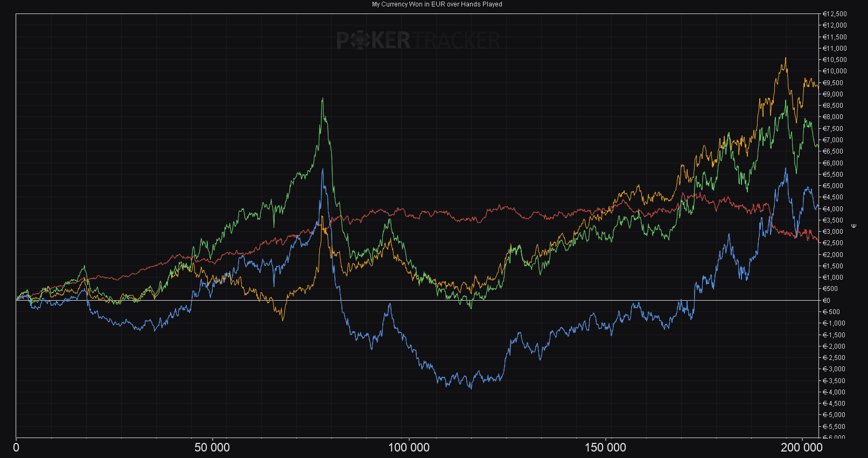This screenshot has width=868, height=458.
Task: Click the € currency symbol beside the y-axis
Action: coord(854,226)
